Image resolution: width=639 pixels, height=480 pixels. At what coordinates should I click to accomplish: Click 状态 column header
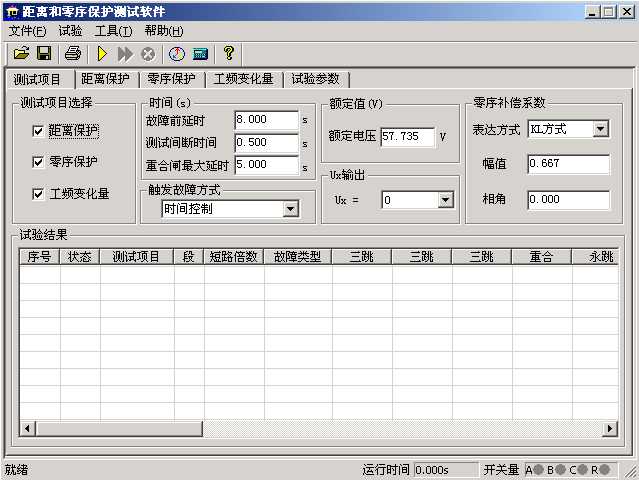pos(80,257)
